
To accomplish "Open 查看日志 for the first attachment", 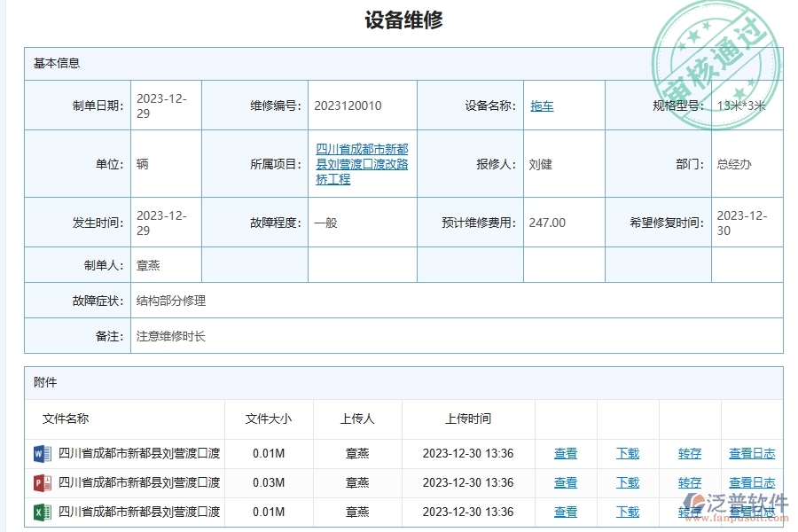I will pos(751,453).
